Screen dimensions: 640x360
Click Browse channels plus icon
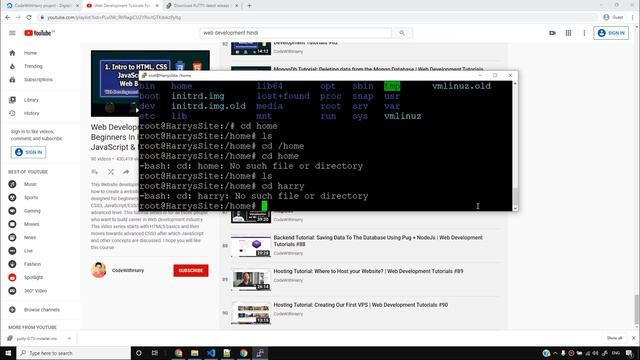(x=12, y=310)
